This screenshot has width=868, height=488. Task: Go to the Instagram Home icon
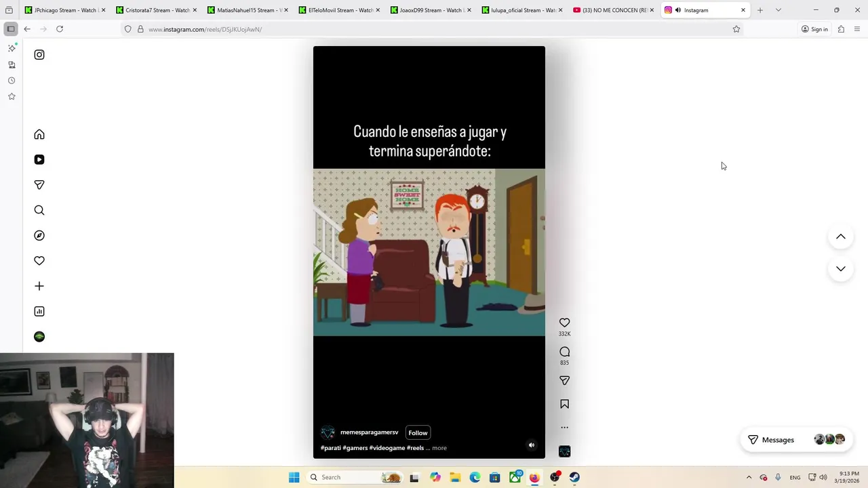tap(39, 134)
